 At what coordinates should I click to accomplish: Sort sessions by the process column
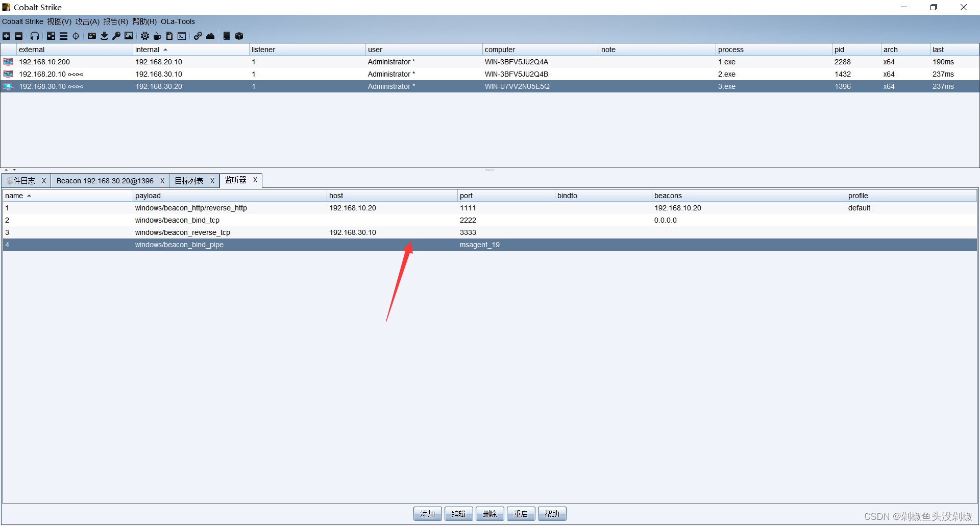774,50
